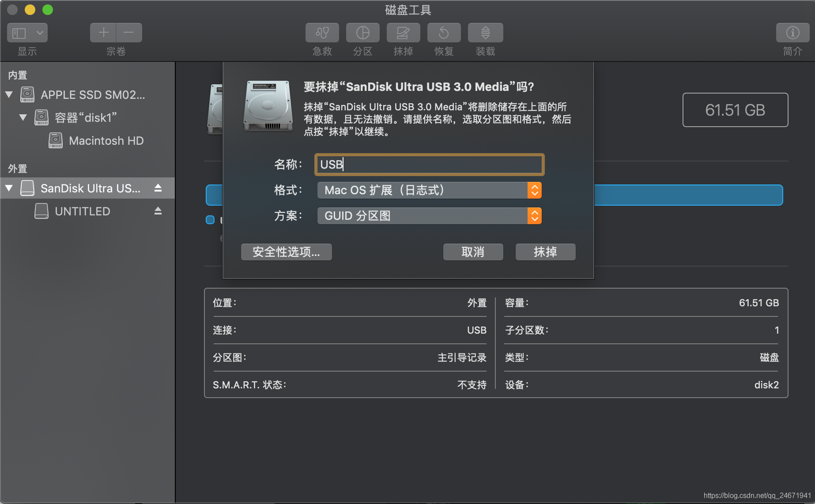Image resolution: width=815 pixels, height=504 pixels.
Task: Click the 61.51 GB capacity box
Action: (x=735, y=110)
